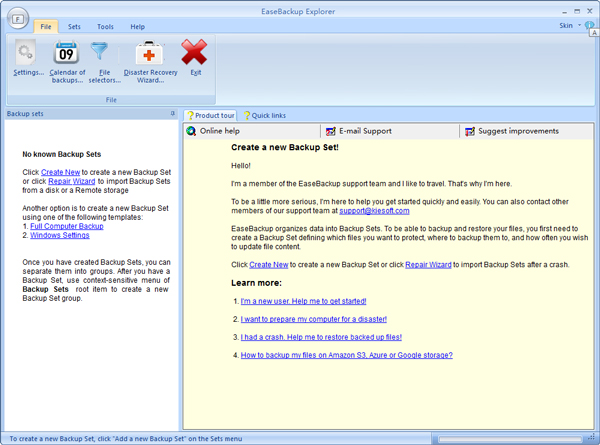600x445 pixels.
Task: Click Online help button
Action: (251, 131)
